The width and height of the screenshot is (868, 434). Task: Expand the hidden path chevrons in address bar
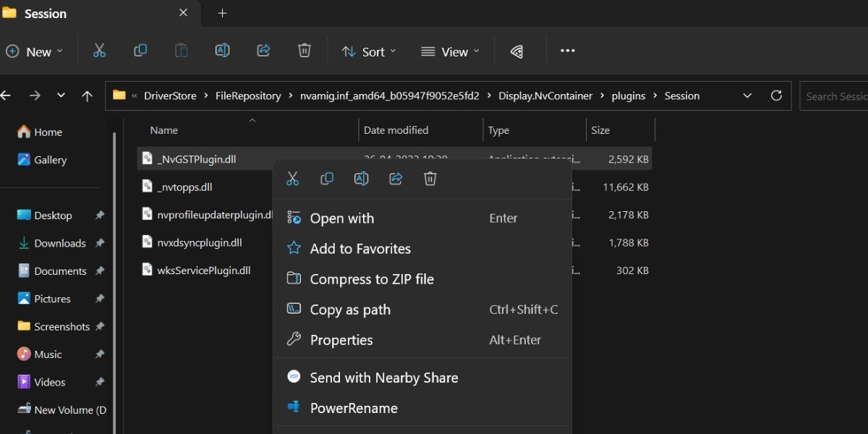pyautogui.click(x=135, y=95)
